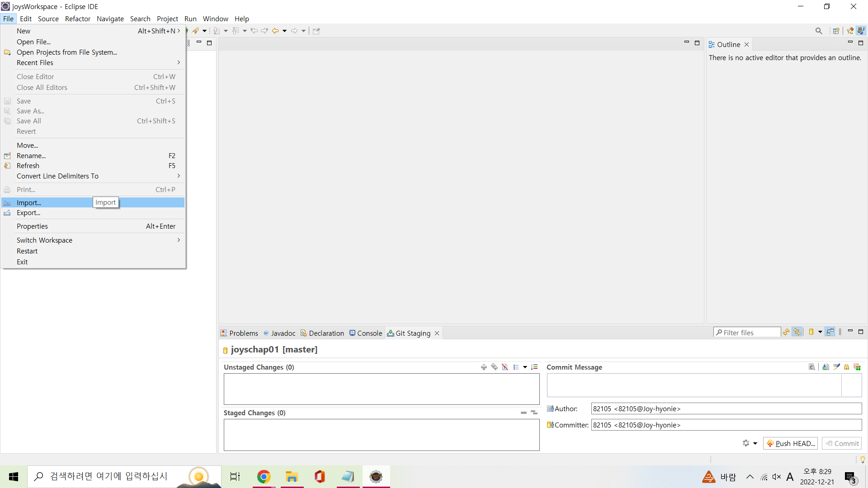Open Chrome from the Windows taskbar
868x488 pixels.
[x=264, y=477]
